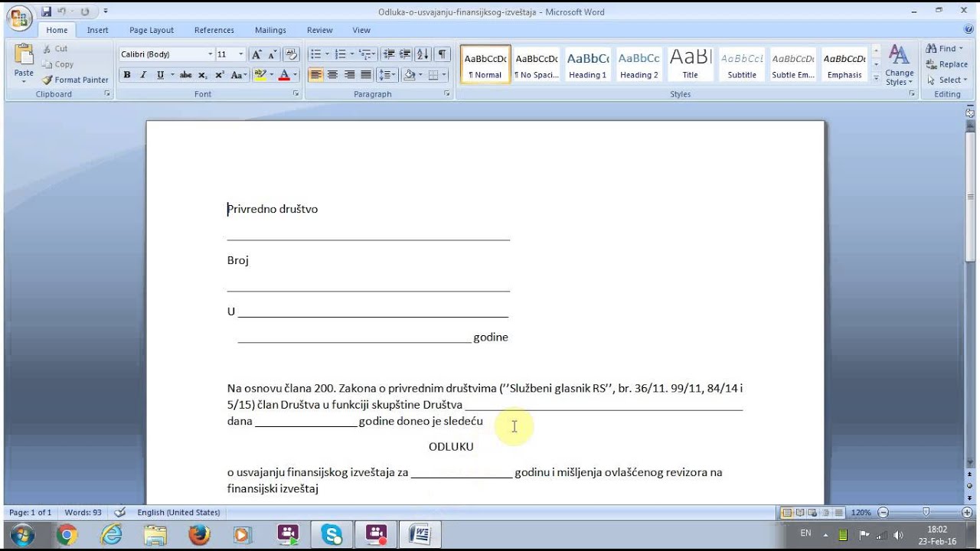This screenshot has width=980, height=551.
Task: Click Replace in Editing group
Action: pos(947,64)
